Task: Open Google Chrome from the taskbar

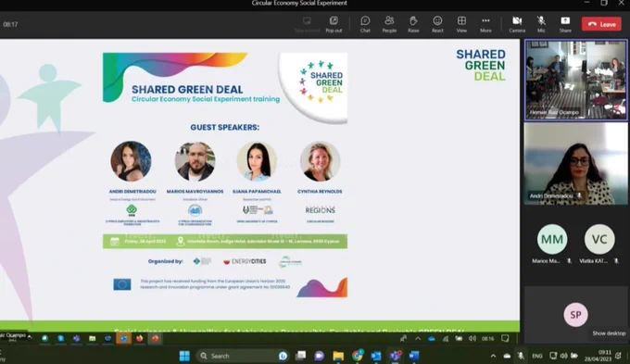Action: (358, 356)
